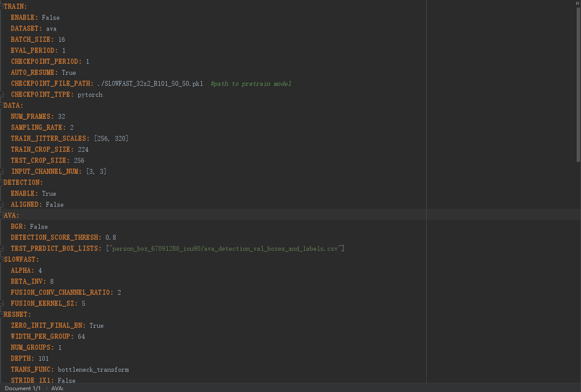
Task: Collapse the SLOWFAST section in the gutter
Action: click(1, 259)
